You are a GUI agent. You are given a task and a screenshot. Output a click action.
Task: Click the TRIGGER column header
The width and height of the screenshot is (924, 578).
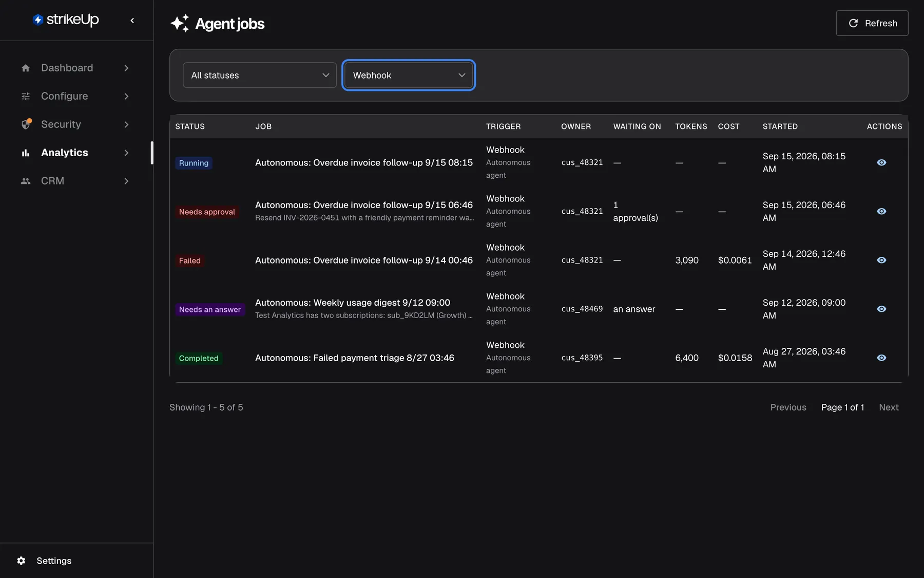[503, 126]
